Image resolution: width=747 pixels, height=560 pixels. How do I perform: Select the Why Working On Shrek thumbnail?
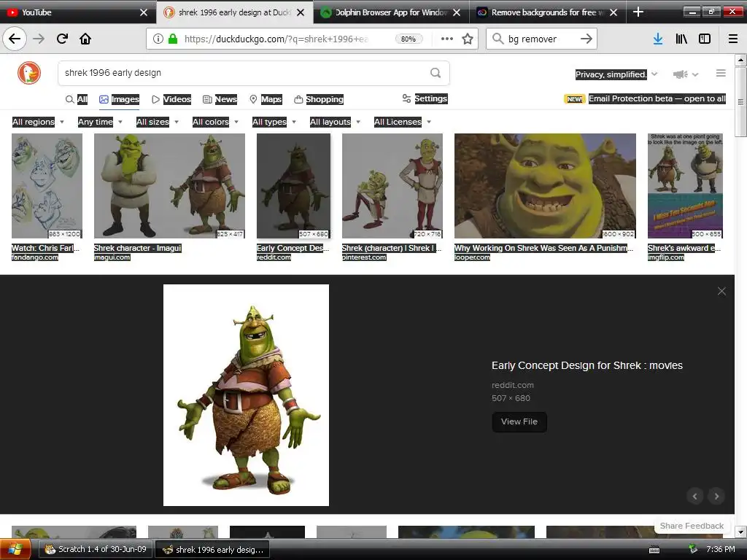(x=545, y=186)
